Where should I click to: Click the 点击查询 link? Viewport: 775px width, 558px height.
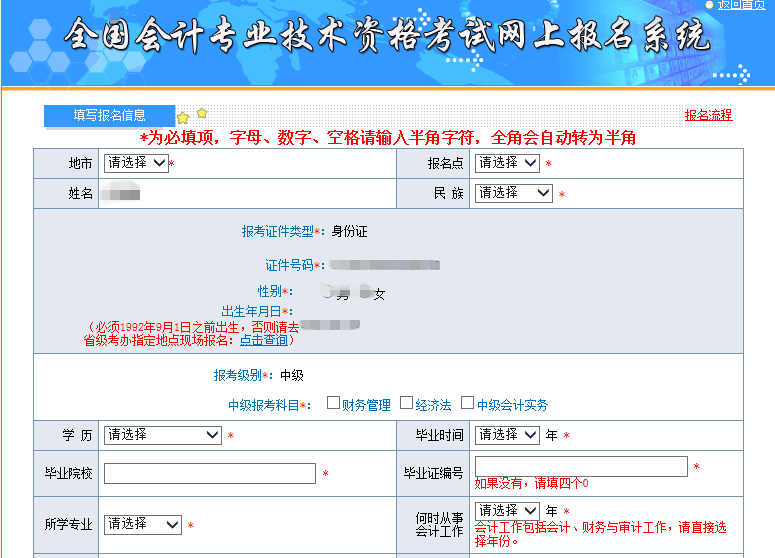click(264, 340)
